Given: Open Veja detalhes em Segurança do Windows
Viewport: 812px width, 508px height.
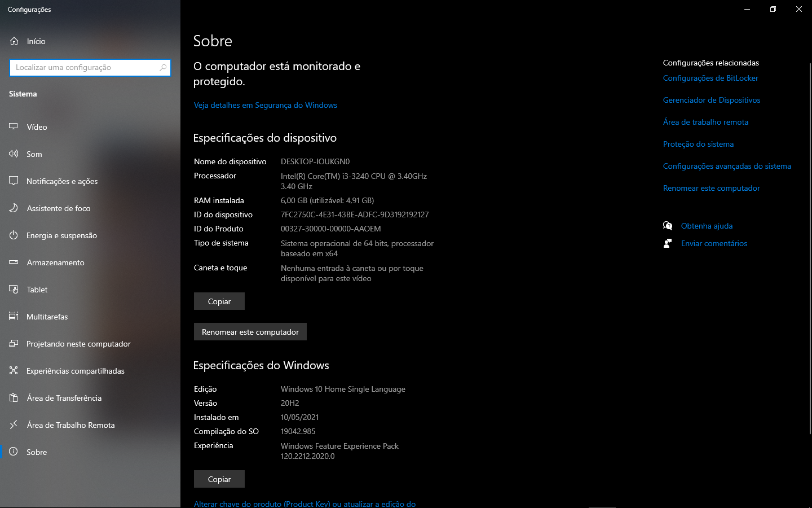Looking at the screenshot, I should click(x=266, y=105).
